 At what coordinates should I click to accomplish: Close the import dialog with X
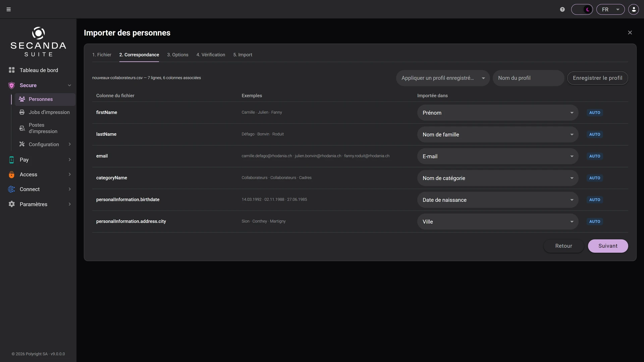point(630,33)
